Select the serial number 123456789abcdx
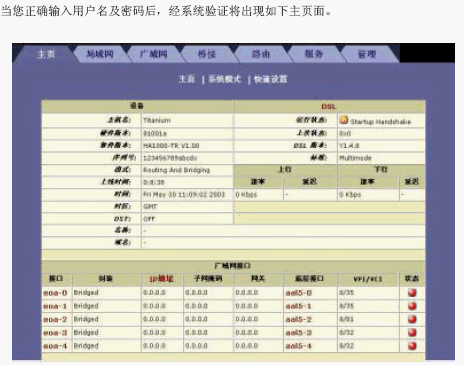The height and width of the screenshot is (365, 464). (x=170, y=158)
